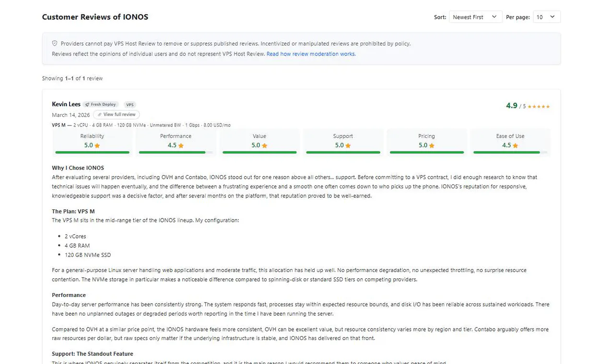Screen dimensions: 609x364
Task: Click the '2 vCores' list item
Action: [75, 236]
